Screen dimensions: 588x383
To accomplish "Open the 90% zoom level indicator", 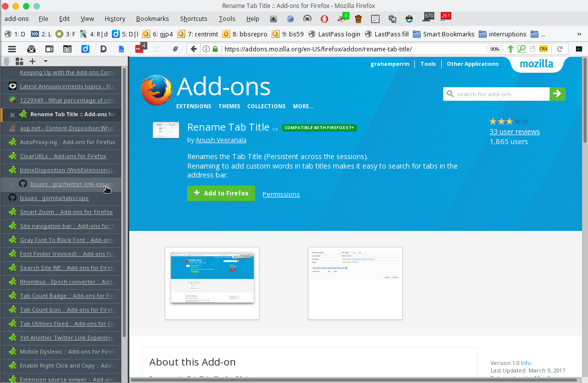I will coord(495,49).
